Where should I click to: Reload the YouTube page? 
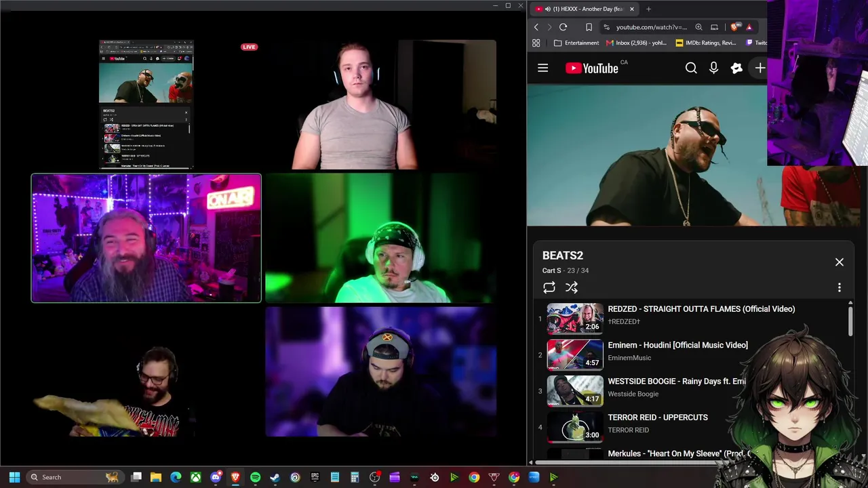tap(563, 27)
